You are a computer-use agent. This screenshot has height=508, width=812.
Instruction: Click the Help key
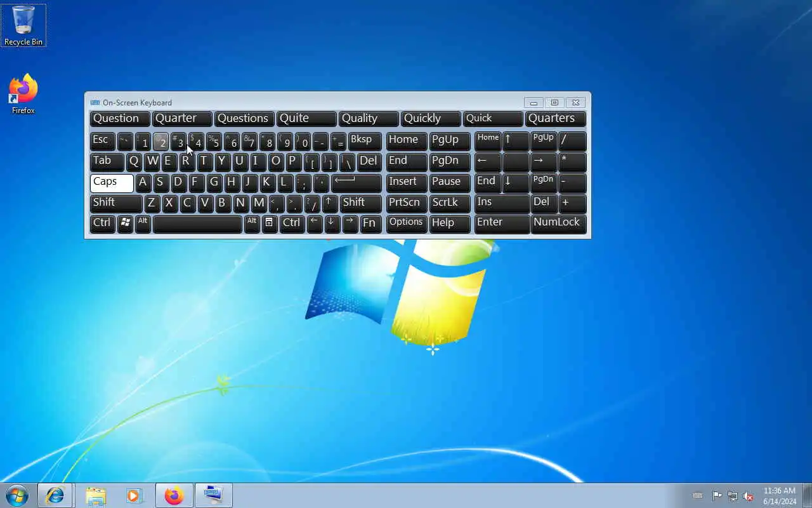point(450,224)
